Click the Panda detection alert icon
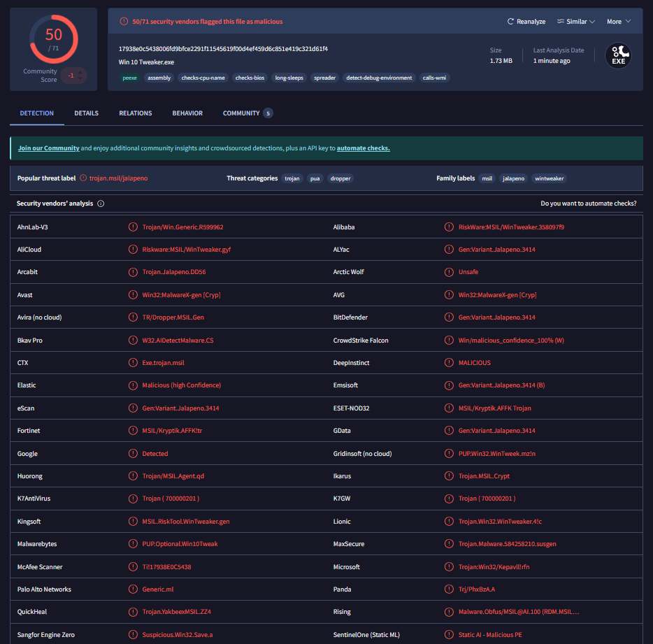 (x=449, y=589)
